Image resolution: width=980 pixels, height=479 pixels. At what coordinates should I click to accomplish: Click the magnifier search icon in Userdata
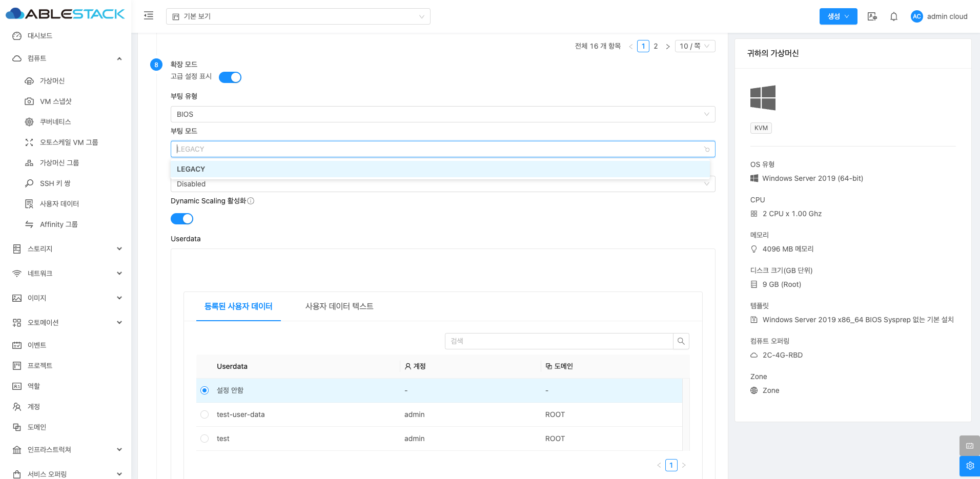(681, 341)
